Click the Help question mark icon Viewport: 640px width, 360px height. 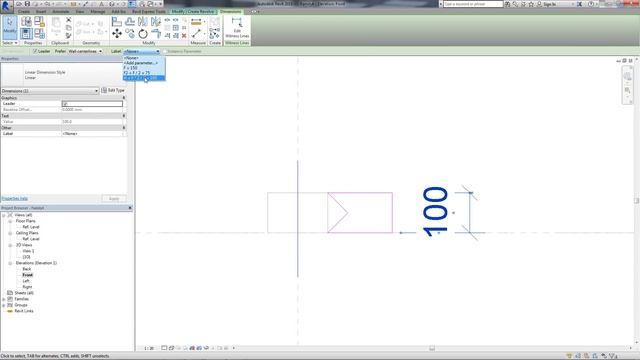pyautogui.click(x=591, y=4)
